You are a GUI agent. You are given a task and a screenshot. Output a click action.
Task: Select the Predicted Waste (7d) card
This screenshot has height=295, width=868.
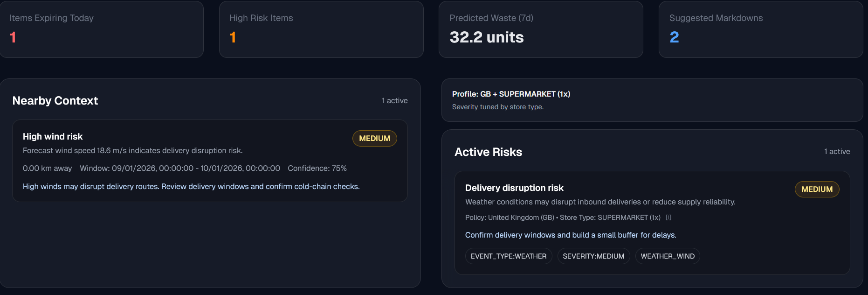540,29
